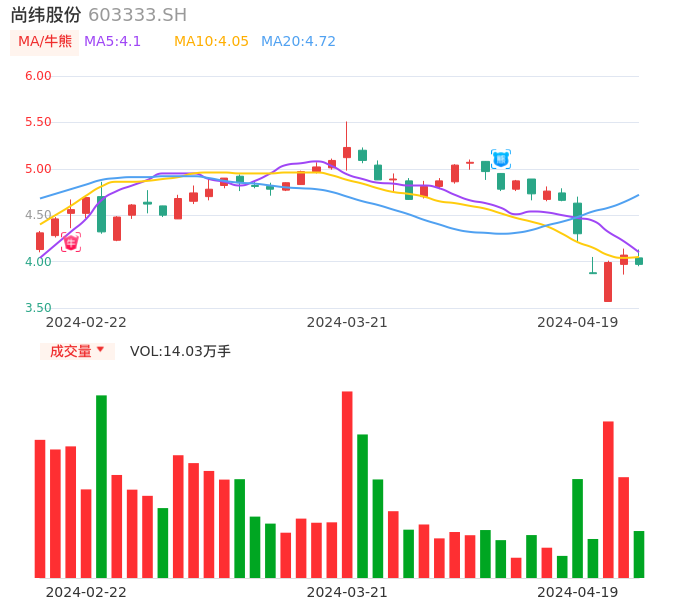686x606 pixels.
Task: Open the 成交量 dropdown arrow
Action: click(x=101, y=349)
